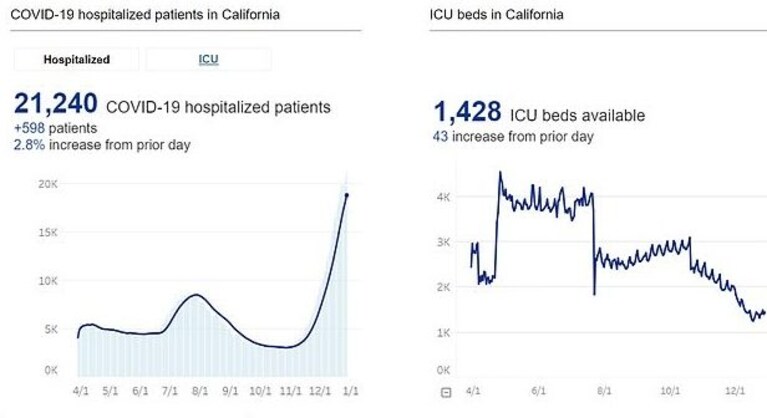Click the 1K label on ICU beds chart
Image resolution: width=767 pixels, height=418 pixels.
443,333
